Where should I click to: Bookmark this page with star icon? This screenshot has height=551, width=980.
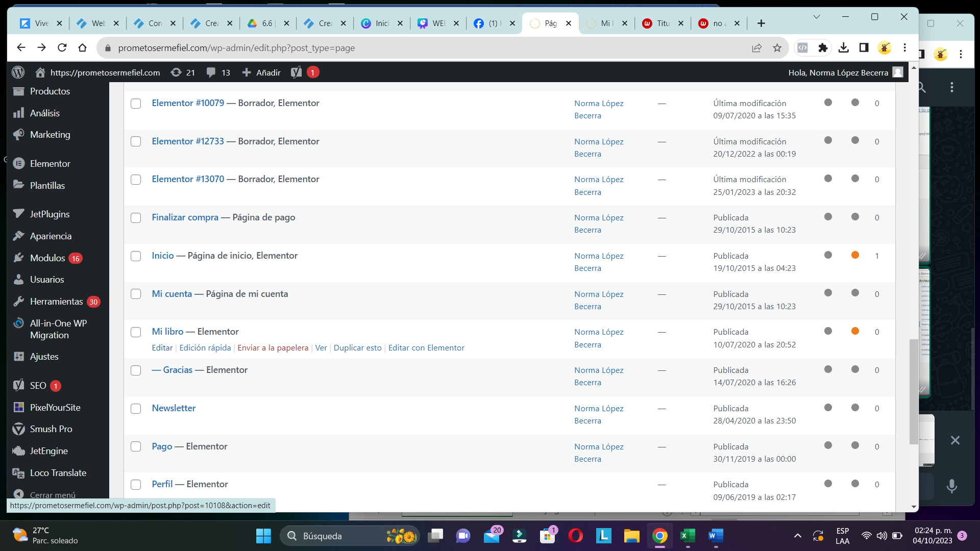(777, 48)
